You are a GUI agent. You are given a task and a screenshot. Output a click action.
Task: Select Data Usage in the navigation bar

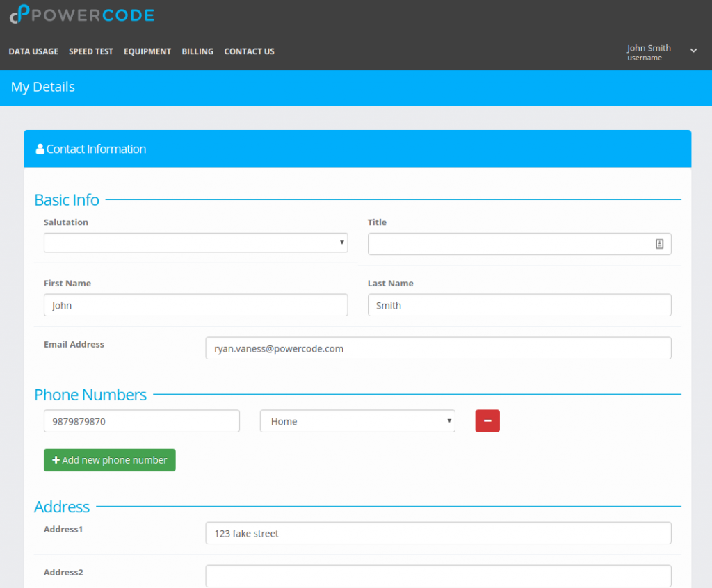click(x=33, y=51)
